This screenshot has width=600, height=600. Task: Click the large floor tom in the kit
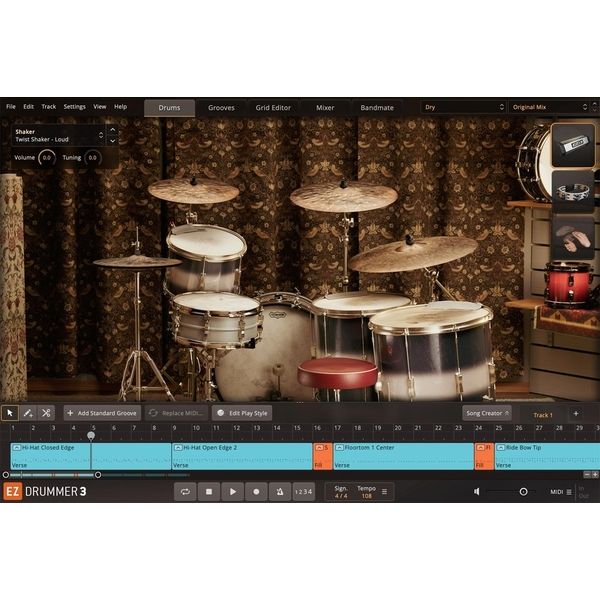click(x=432, y=350)
